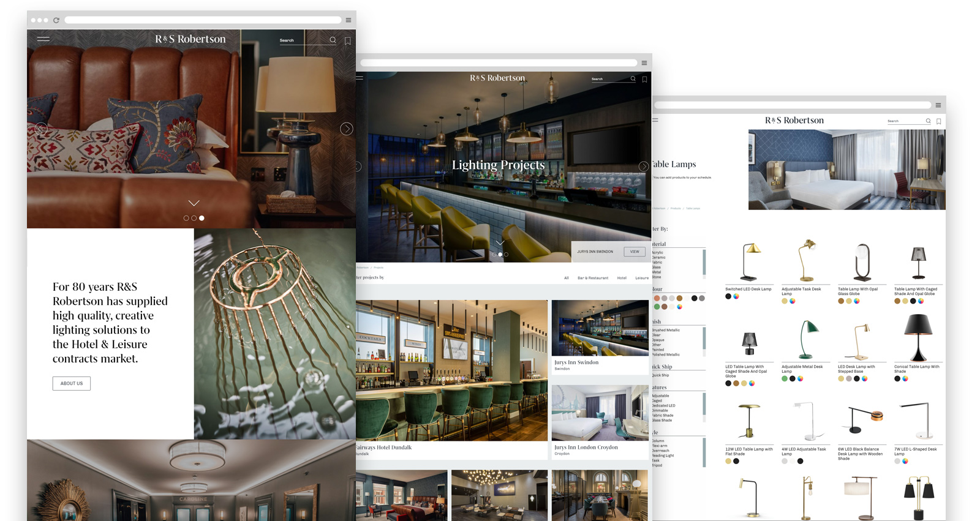Tick Reading Light style filter option
980x521 pixels.
point(663,455)
